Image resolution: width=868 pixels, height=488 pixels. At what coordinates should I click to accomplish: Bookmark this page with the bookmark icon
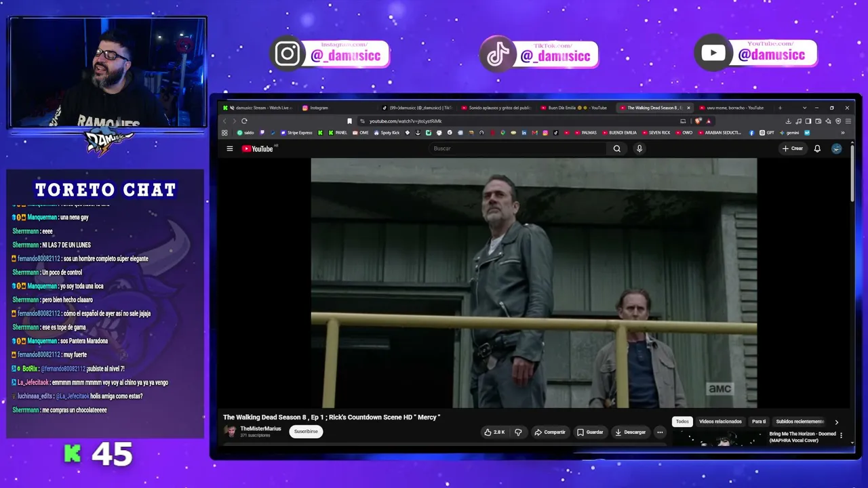(x=349, y=121)
